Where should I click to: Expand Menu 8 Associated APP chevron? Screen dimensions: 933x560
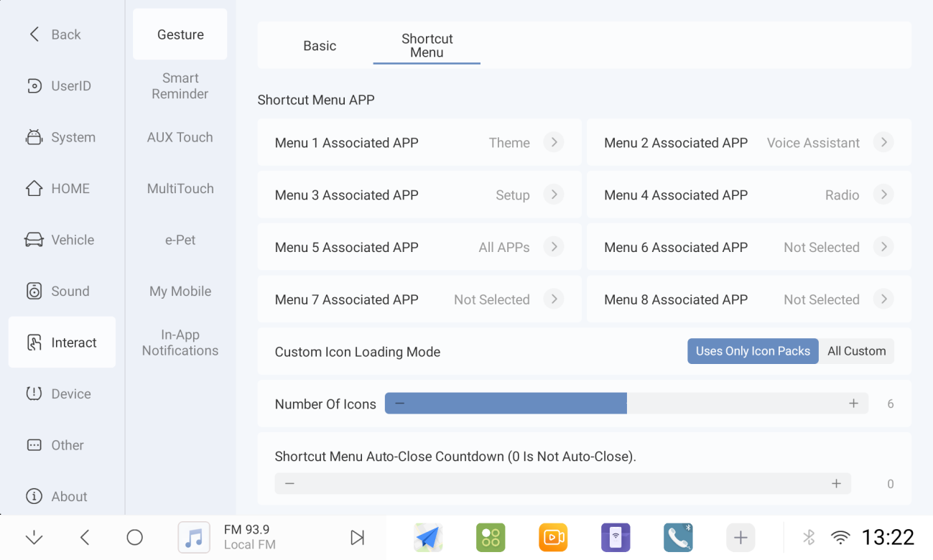[x=883, y=299]
